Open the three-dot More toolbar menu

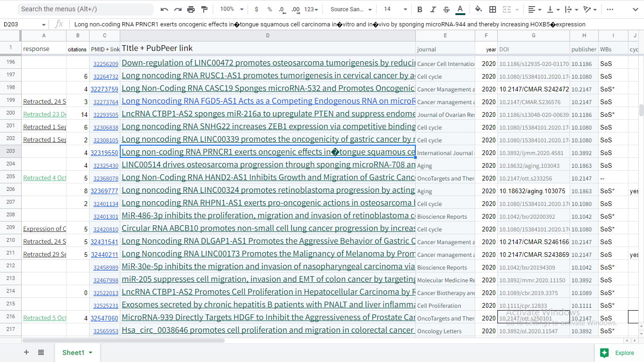click(610, 9)
